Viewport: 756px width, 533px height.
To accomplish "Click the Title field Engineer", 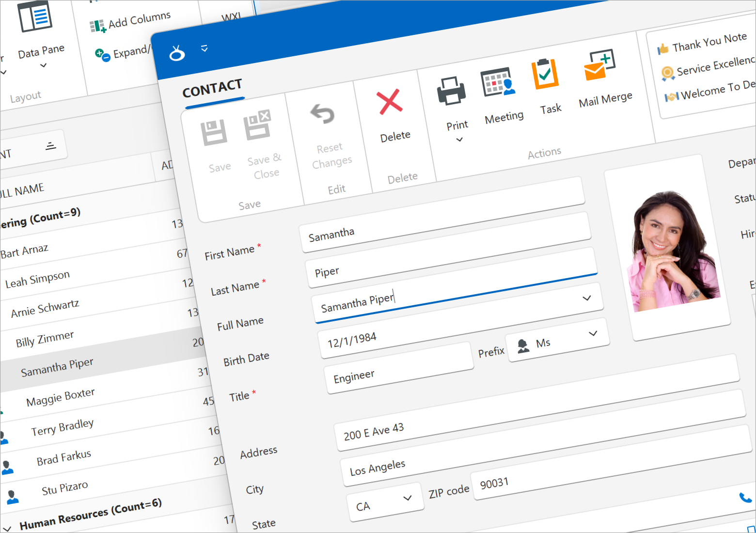I will point(399,368).
